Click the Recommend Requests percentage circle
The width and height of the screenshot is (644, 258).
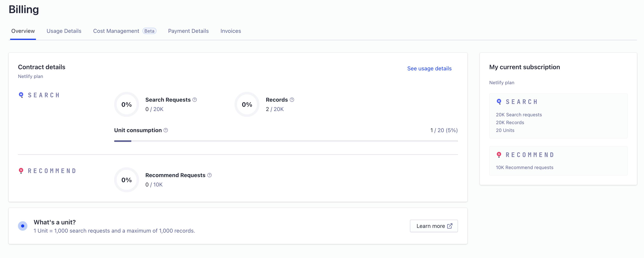point(126,180)
